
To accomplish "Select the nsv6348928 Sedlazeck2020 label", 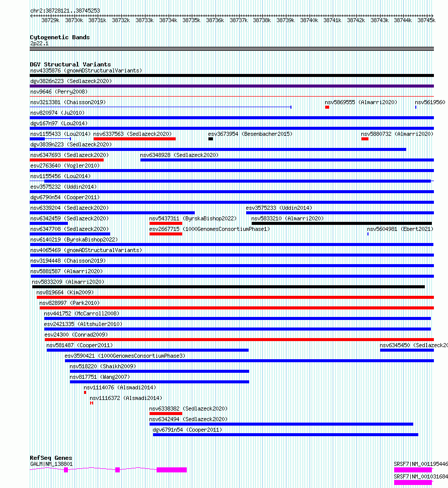I will pos(179,155).
